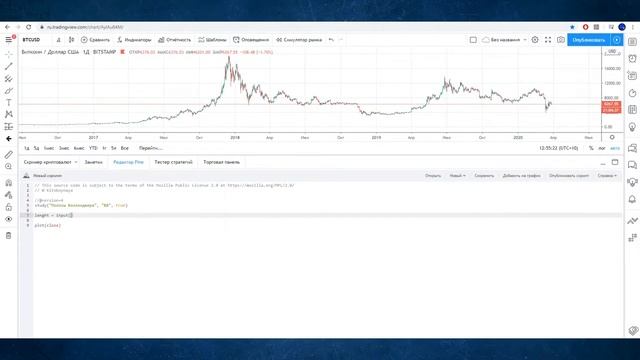Open the Без названия layout dropdown
Screen dimensions: 640x360
click(x=504, y=40)
